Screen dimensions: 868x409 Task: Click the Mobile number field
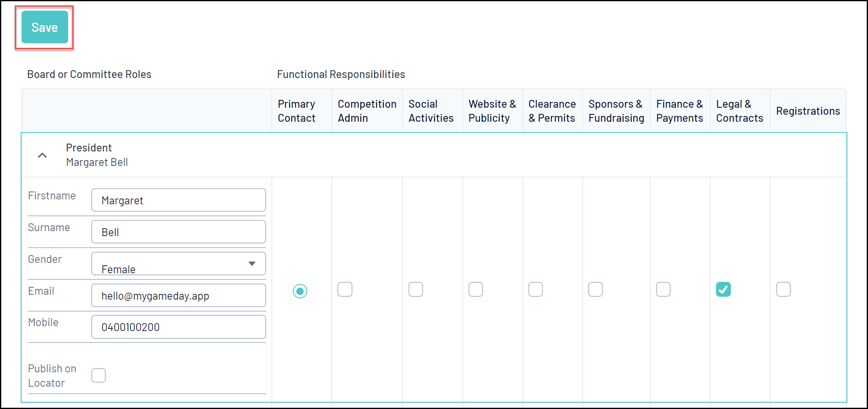[x=178, y=327]
